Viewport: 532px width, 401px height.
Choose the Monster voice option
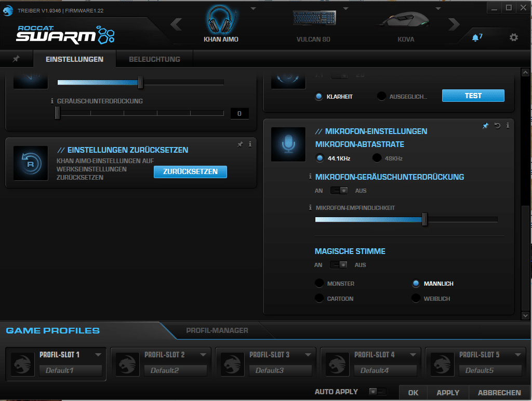coord(319,284)
